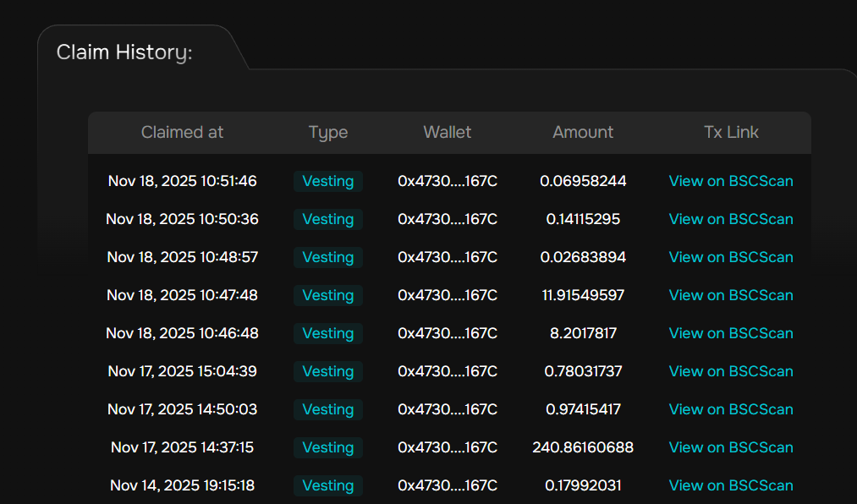Click the Type column header
Viewport: 857px width, 504px height.
click(328, 132)
